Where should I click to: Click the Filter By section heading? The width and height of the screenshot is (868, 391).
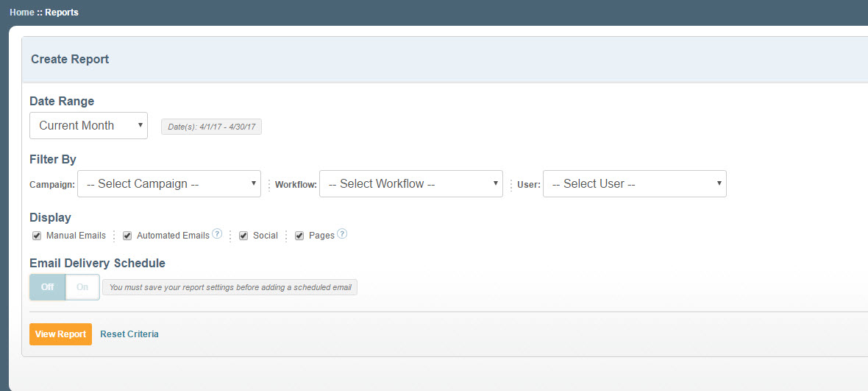click(x=52, y=160)
